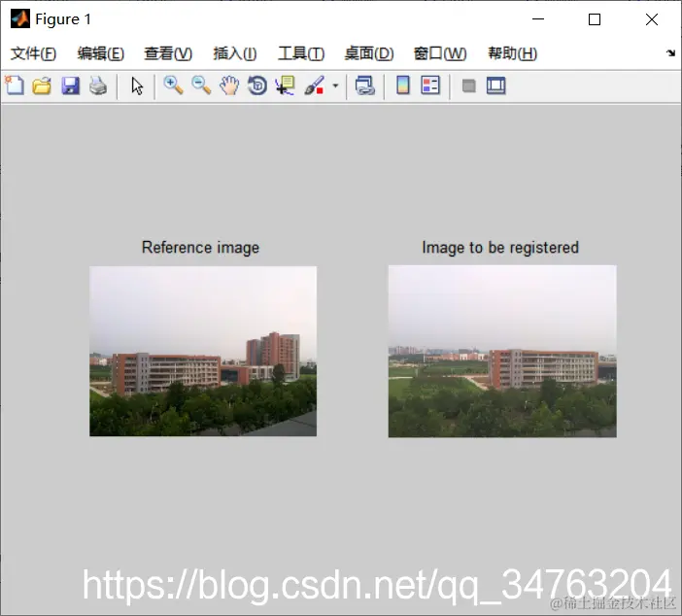682x616 pixels.
Task: Enable the Rotate 3D tool
Action: point(257,86)
